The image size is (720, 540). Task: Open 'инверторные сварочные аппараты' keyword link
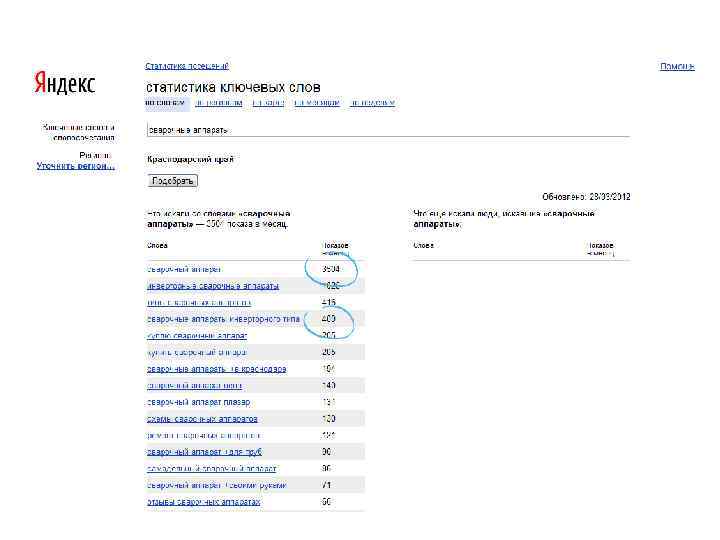(213, 286)
